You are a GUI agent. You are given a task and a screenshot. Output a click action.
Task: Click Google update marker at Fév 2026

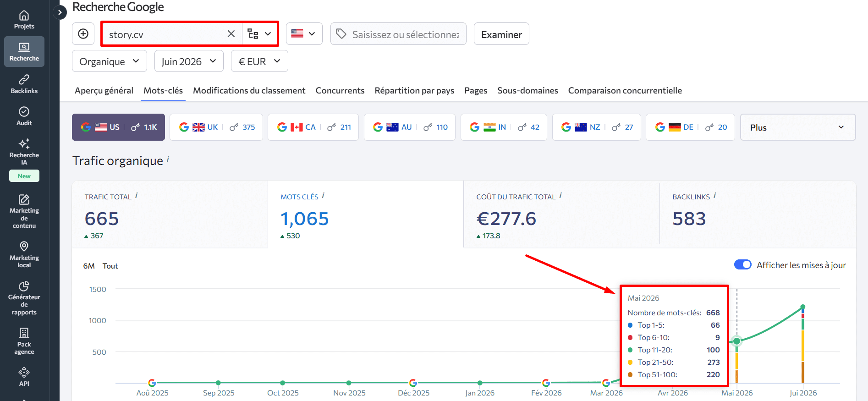coord(546,383)
